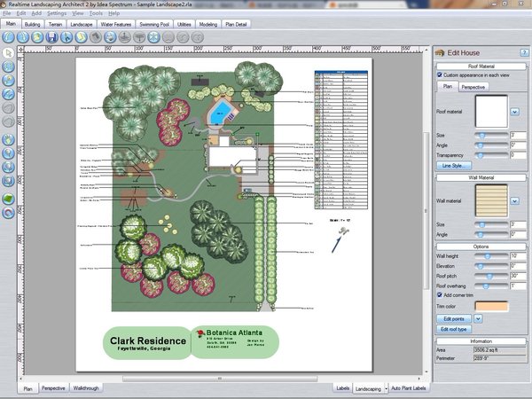
Task: Click the Trim color swatch
Action: 492,306
